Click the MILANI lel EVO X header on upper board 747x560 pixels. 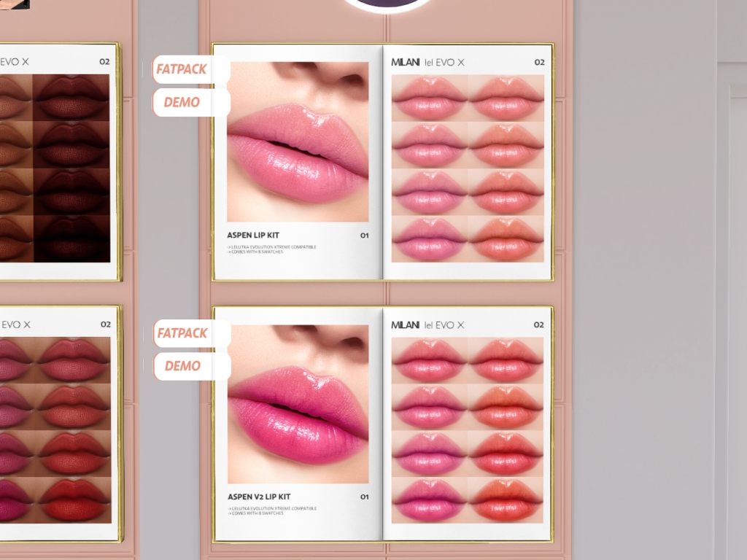(x=427, y=63)
